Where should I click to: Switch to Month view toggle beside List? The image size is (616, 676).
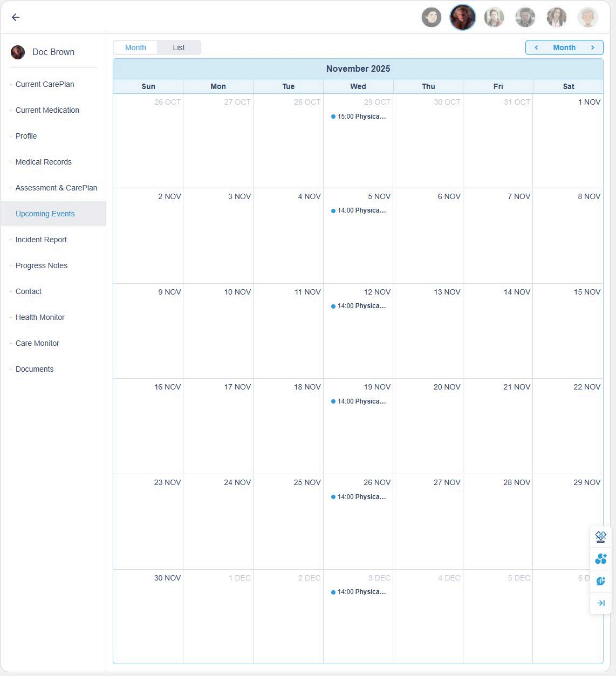click(135, 47)
